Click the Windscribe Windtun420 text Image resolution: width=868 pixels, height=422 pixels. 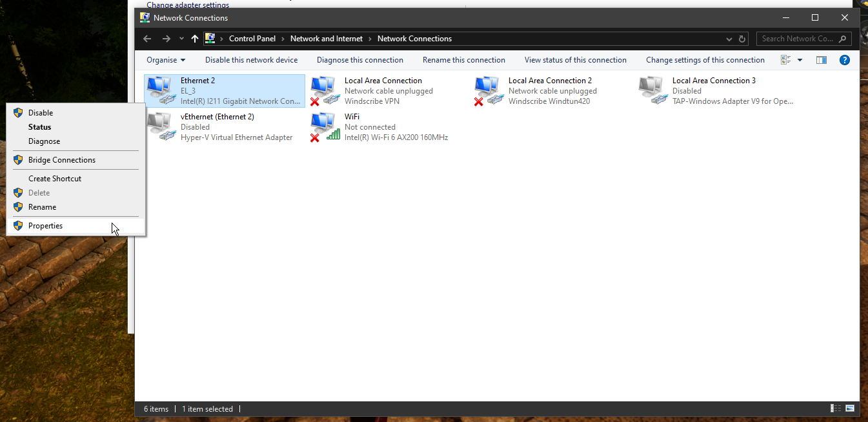[x=549, y=101]
